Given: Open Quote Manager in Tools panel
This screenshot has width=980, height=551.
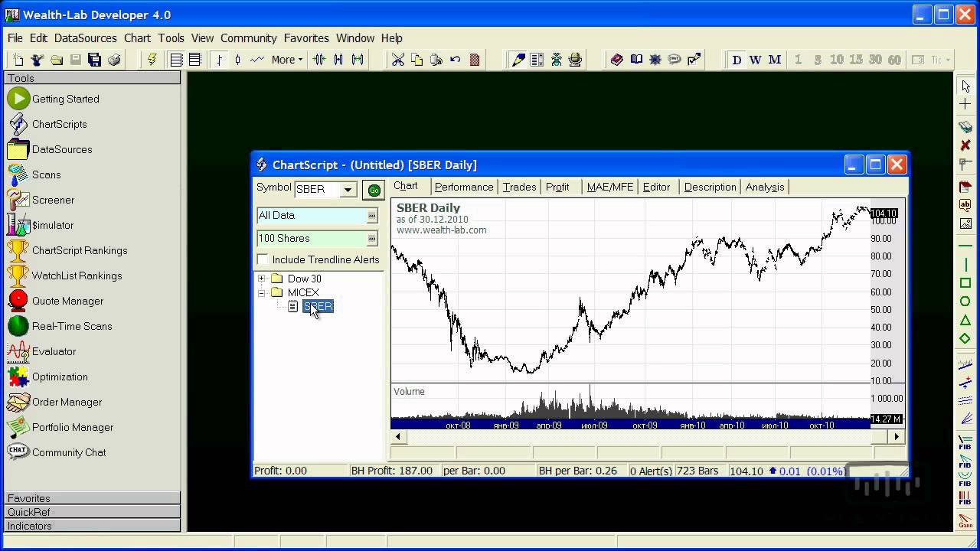Looking at the screenshot, I should pos(55,301).
